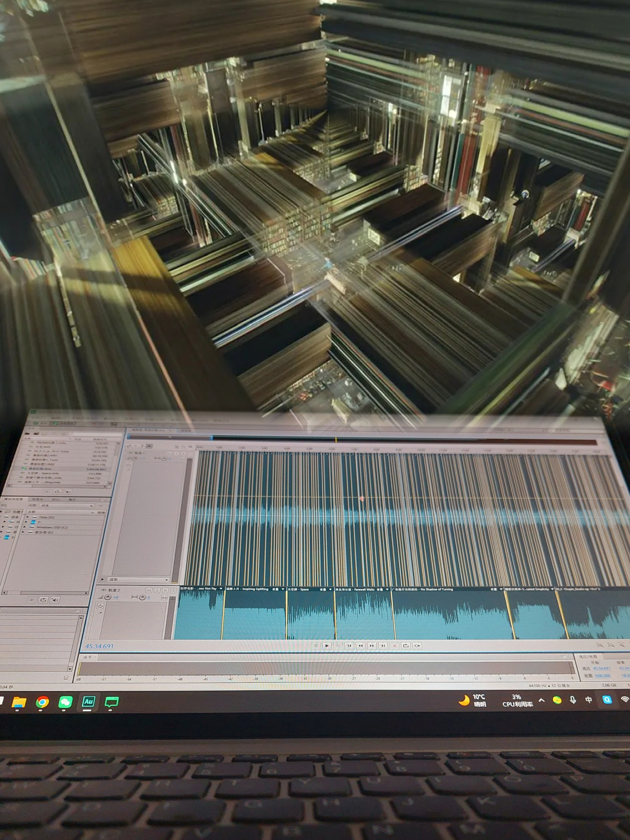Click the zoom in amplitude magnifier icon

coord(600,645)
